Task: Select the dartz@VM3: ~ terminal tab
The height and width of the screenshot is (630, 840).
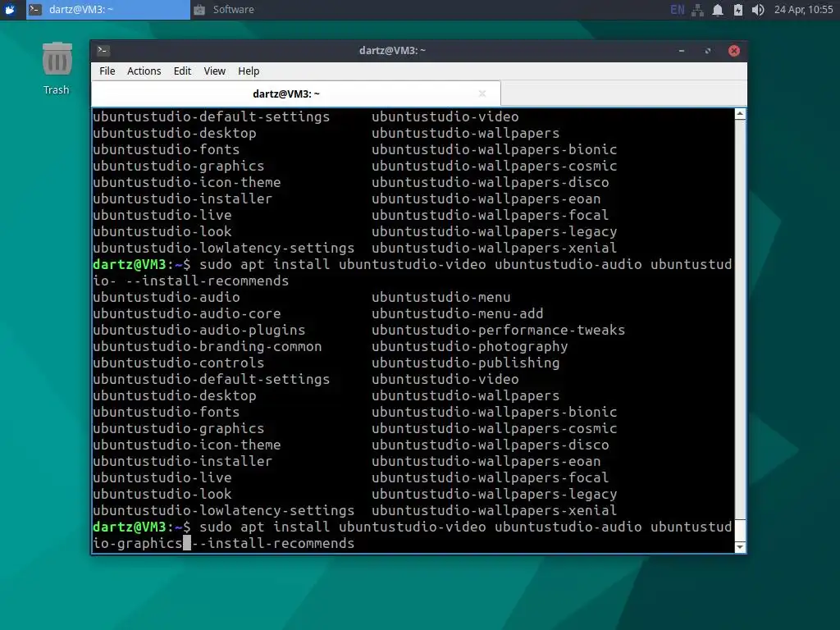Action: [295, 94]
